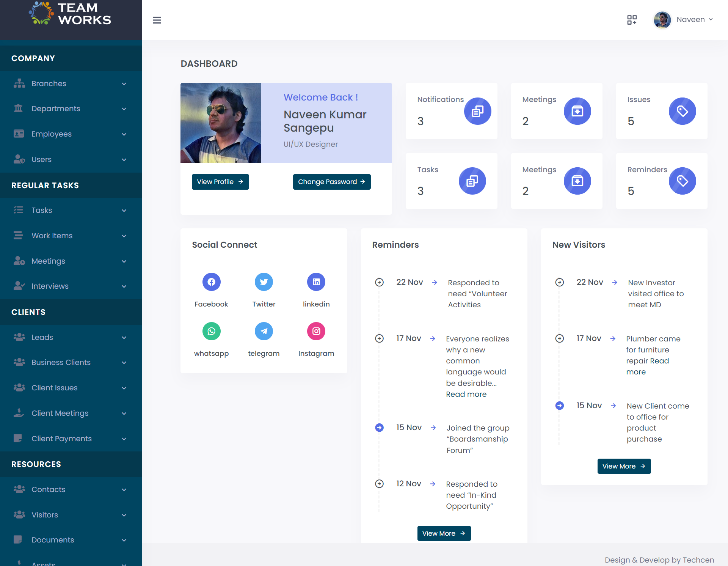Open the Naveen user dropdown
This screenshot has height=566, width=728.
(x=690, y=20)
